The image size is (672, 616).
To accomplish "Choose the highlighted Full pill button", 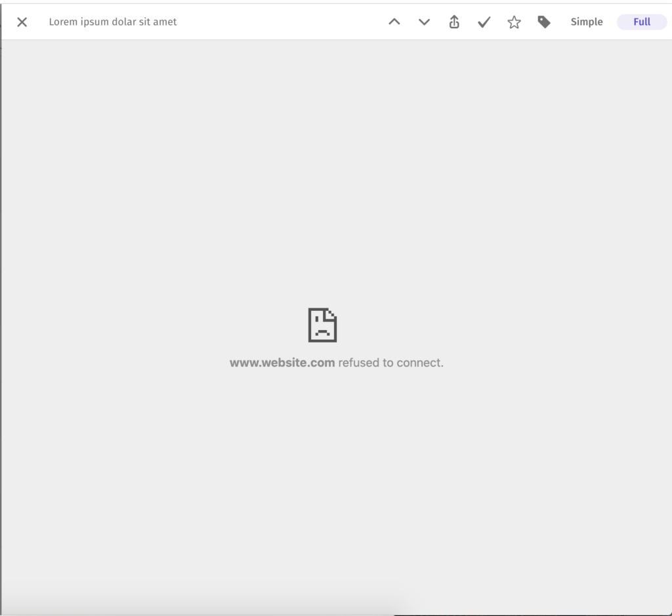I will [x=642, y=22].
